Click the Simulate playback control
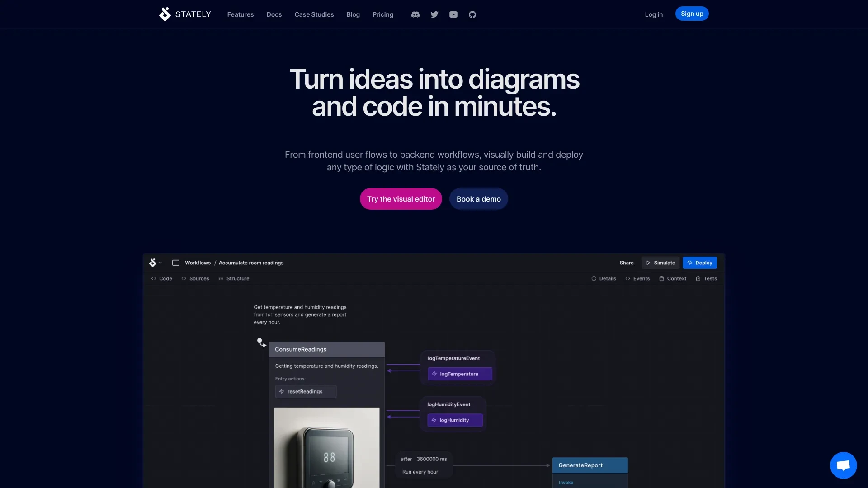The height and width of the screenshot is (488, 868). [x=660, y=263]
